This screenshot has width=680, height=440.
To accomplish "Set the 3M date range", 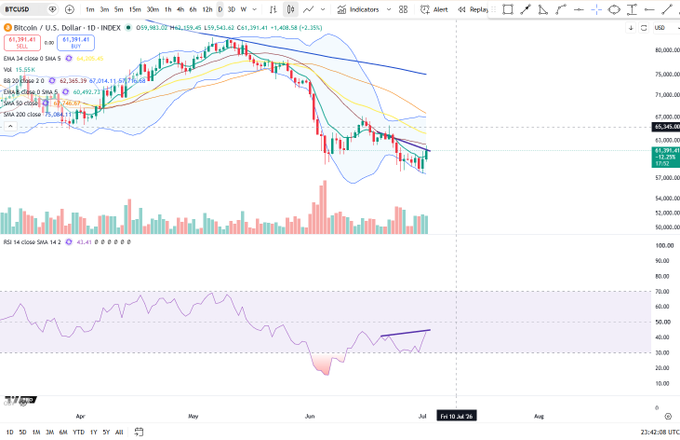I will (x=50, y=432).
